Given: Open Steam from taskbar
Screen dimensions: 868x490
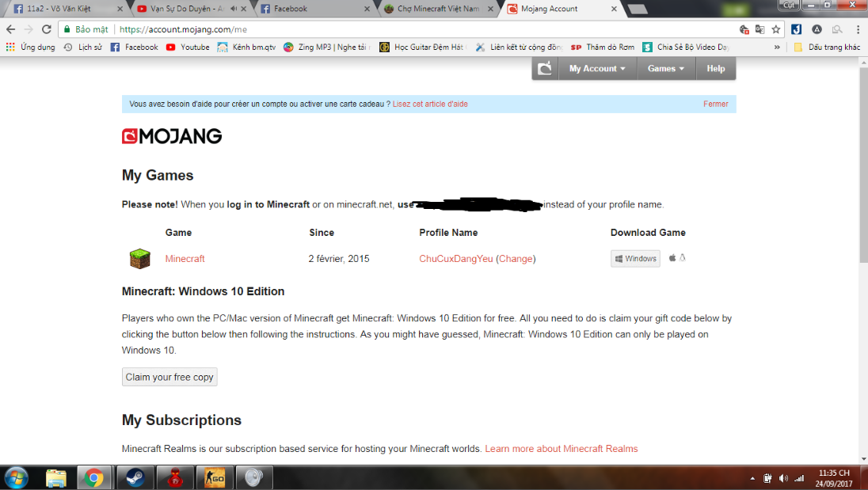Looking at the screenshot, I should [x=135, y=478].
